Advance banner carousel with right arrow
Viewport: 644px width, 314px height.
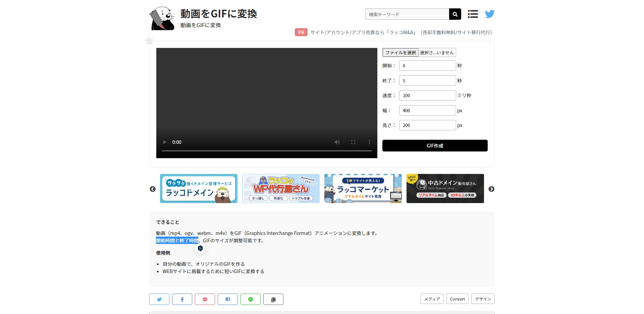click(491, 189)
